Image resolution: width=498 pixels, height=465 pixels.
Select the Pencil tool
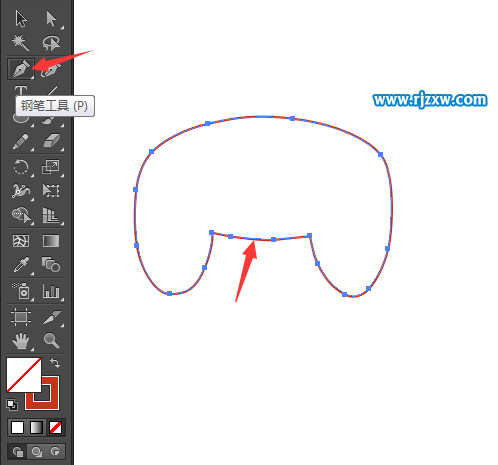[x=21, y=141]
